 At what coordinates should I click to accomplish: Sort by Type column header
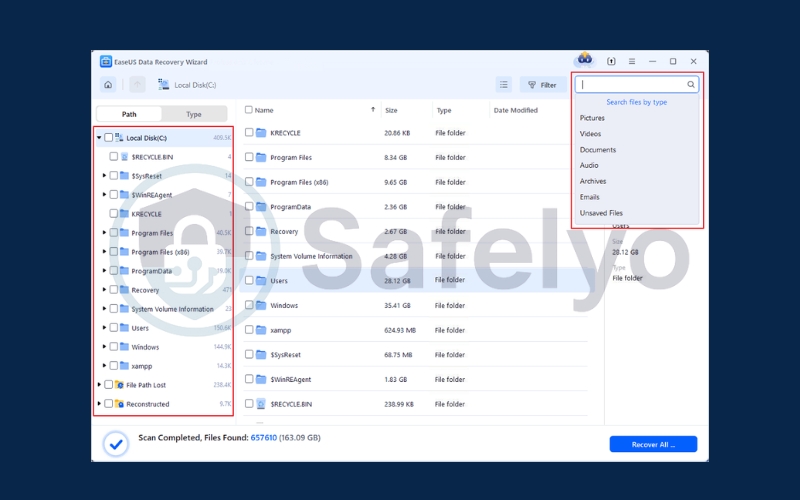[x=444, y=110]
